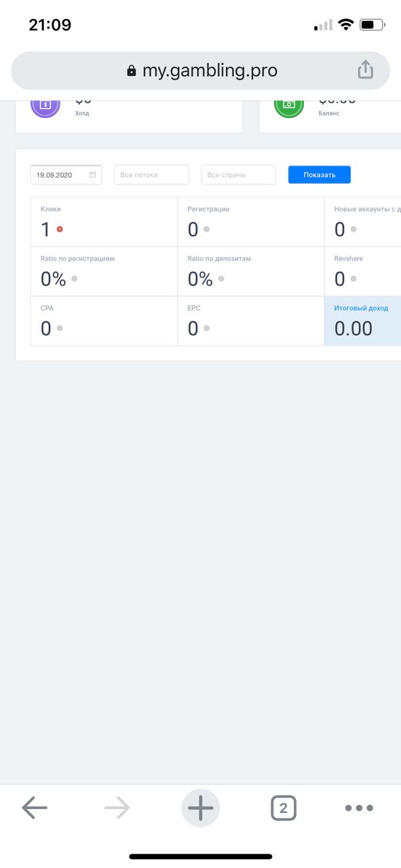Open the Все потоки dropdown
Viewport: 401px width, 868px height.
click(x=151, y=174)
